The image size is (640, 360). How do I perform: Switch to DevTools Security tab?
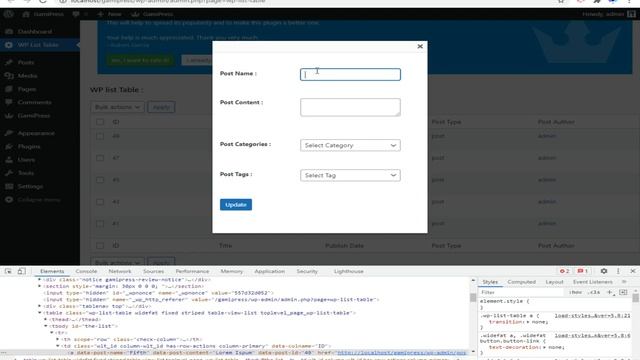(307, 271)
